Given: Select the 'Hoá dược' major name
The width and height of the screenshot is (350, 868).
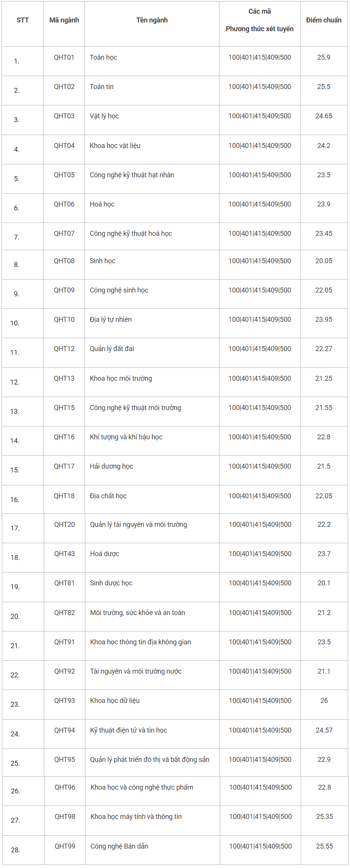Looking at the screenshot, I should pyautogui.click(x=105, y=554).
